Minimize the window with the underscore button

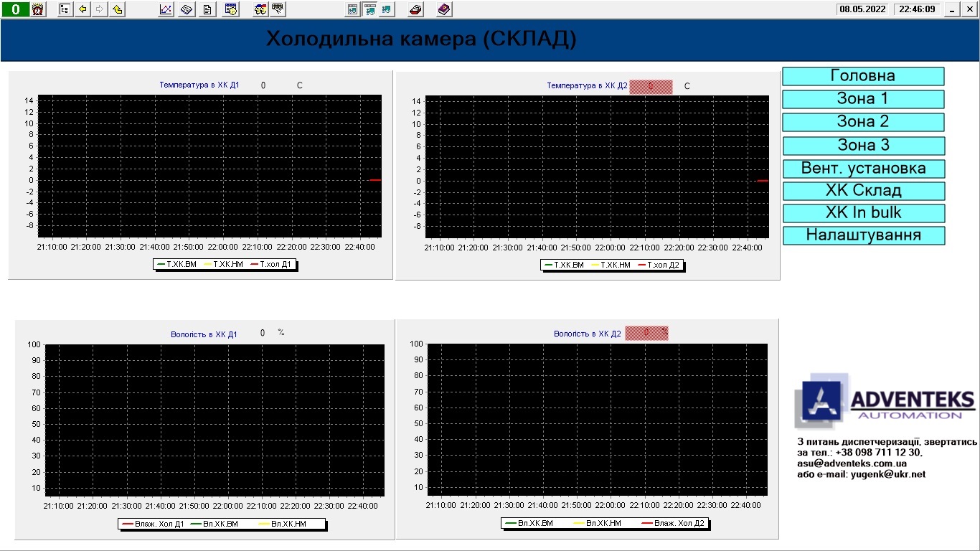point(952,9)
